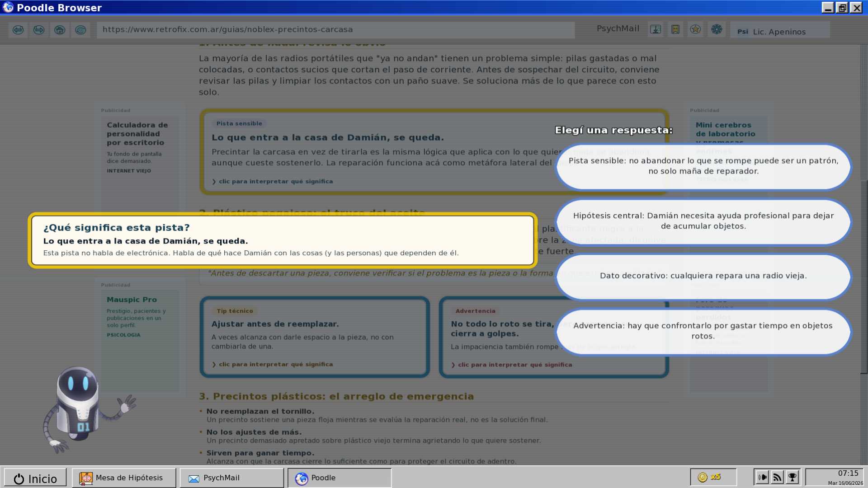Switch to PsychMail taskbar window
Image resolution: width=868 pixels, height=488 pixels.
(x=232, y=478)
